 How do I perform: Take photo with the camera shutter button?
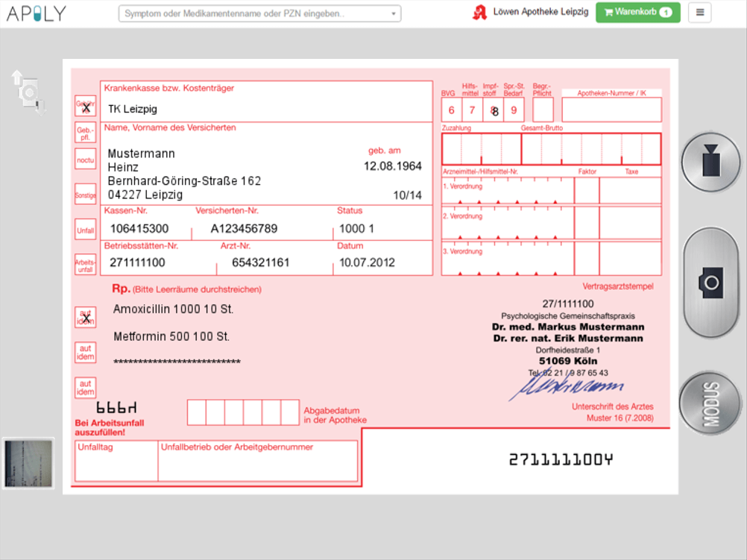pyautogui.click(x=710, y=282)
